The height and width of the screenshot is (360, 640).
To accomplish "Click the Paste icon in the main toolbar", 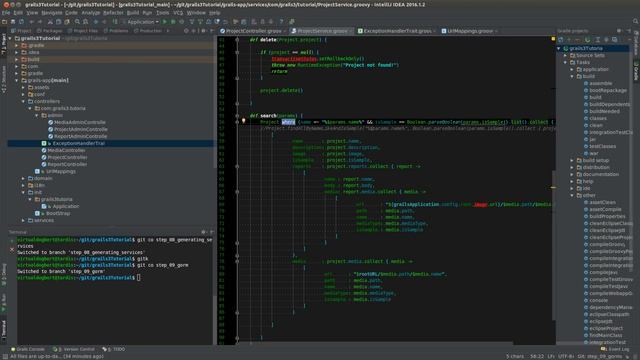I will [x=67, y=22].
